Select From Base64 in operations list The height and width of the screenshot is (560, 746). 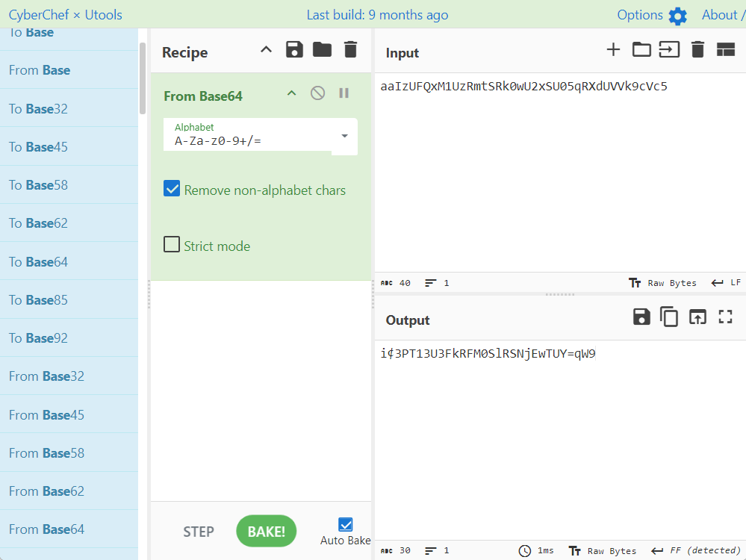[69, 529]
